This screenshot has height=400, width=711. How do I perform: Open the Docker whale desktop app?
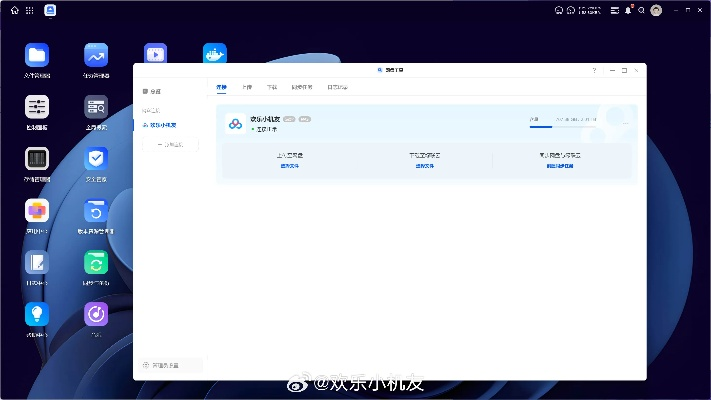coord(215,54)
